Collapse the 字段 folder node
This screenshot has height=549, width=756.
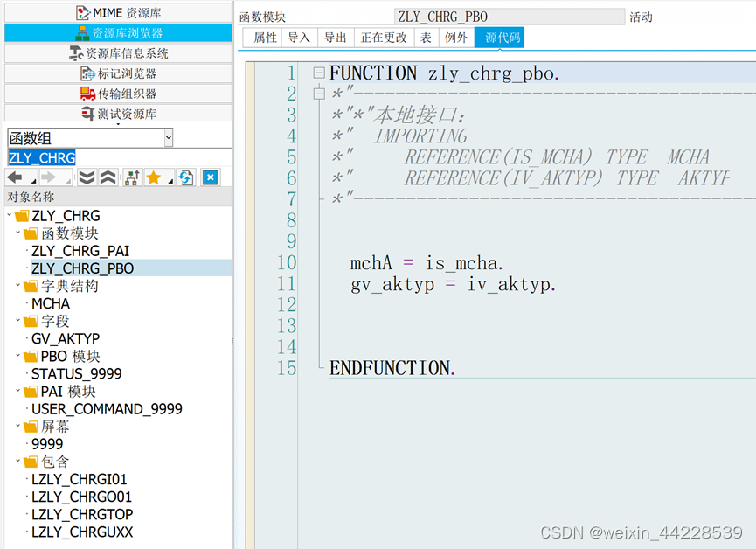[x=17, y=320]
